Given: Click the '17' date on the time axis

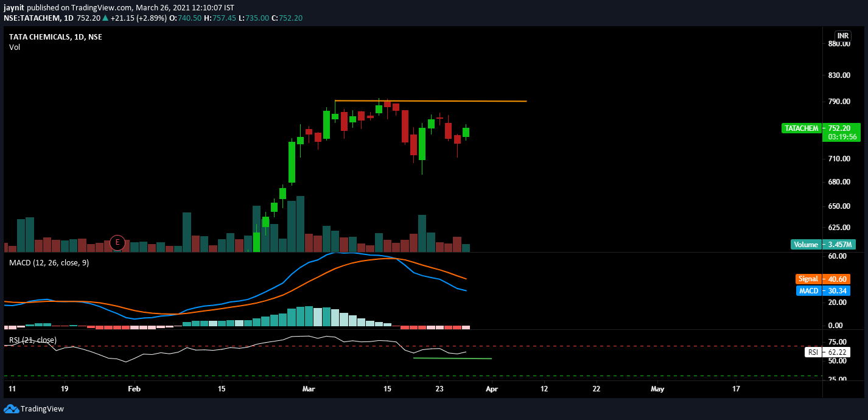Looking at the screenshot, I should point(736,388).
